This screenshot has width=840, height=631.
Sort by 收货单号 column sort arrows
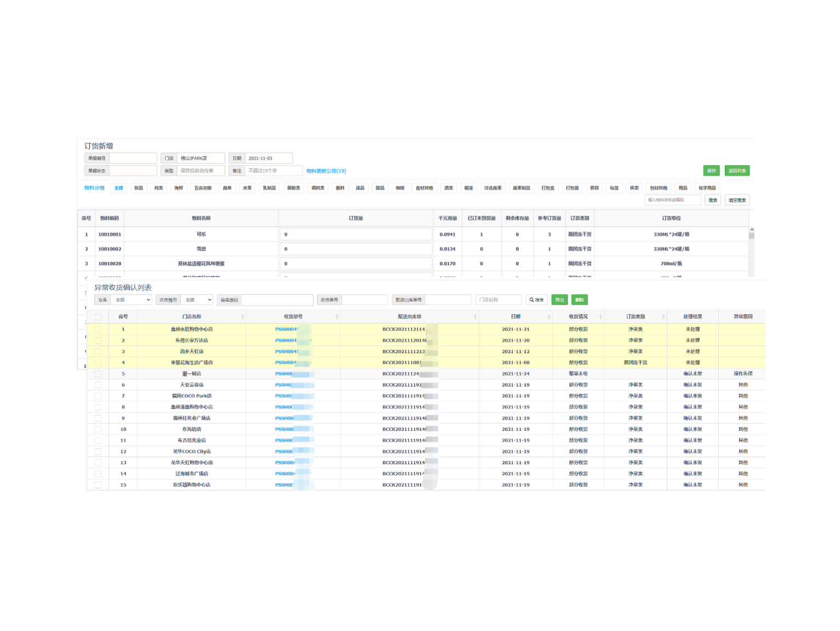click(337, 317)
